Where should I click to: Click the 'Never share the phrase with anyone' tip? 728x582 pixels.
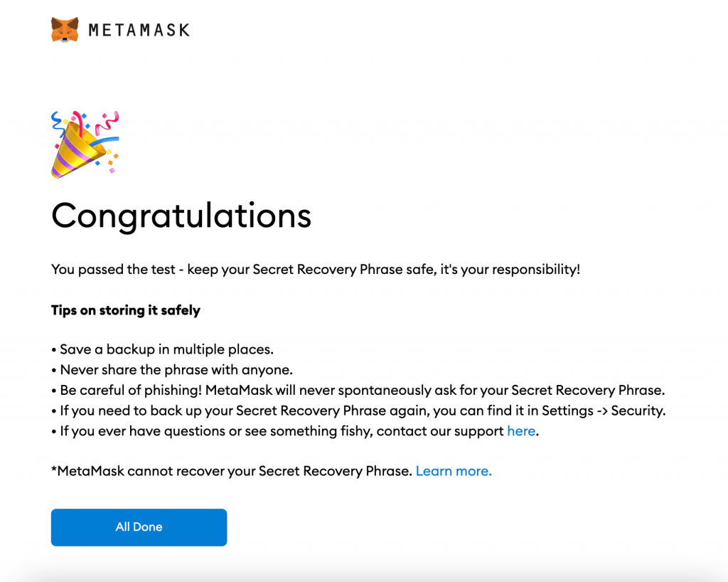click(x=176, y=370)
